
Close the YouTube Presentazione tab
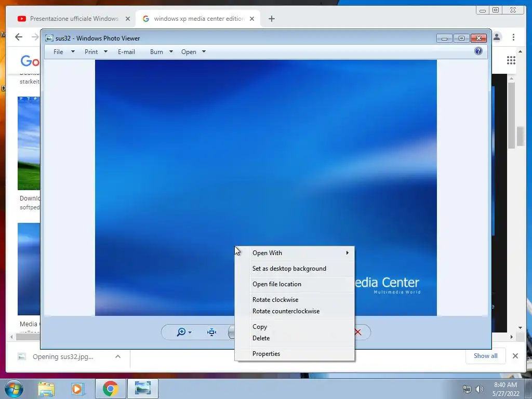tap(128, 19)
